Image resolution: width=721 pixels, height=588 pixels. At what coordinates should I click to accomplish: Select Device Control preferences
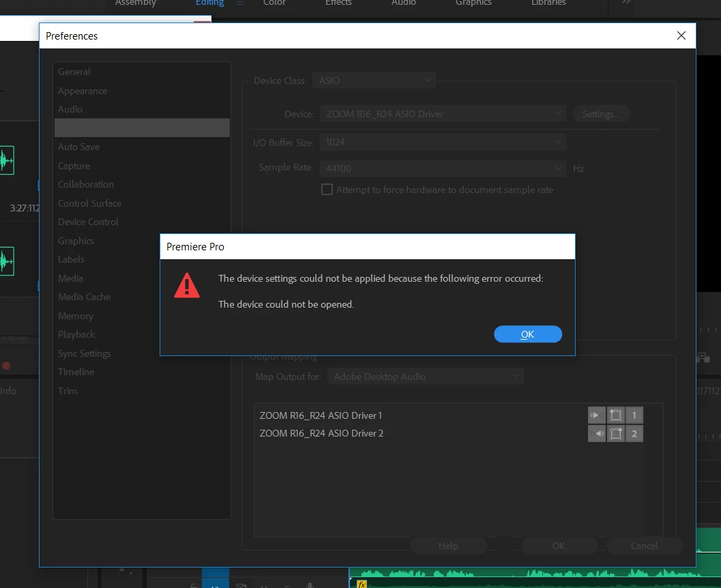click(88, 222)
